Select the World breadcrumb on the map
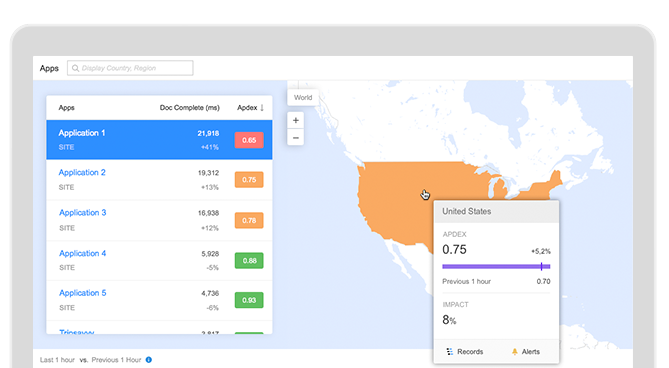The width and height of the screenshot is (669, 368). pyautogui.click(x=303, y=97)
